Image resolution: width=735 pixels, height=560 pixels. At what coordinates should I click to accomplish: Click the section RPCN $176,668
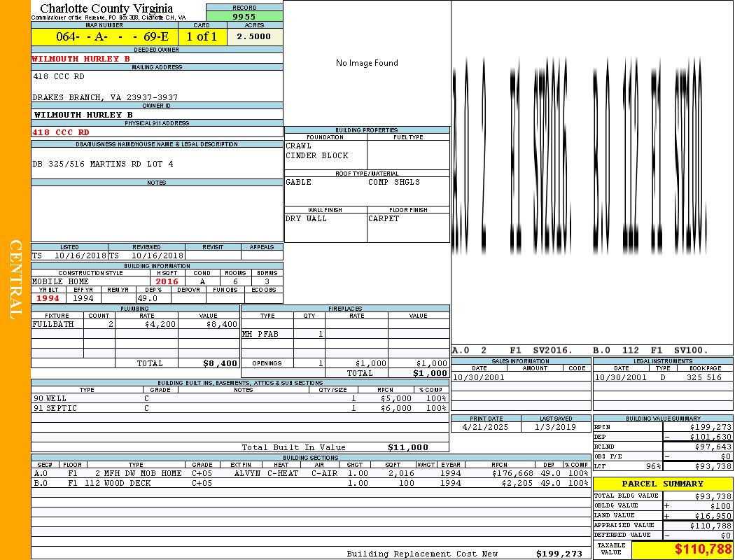(x=512, y=474)
